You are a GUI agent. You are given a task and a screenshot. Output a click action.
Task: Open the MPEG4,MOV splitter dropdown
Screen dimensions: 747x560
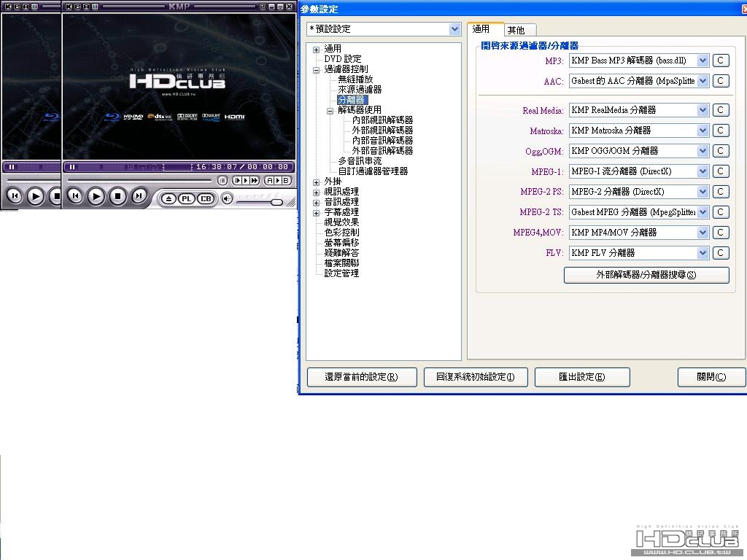703,233
